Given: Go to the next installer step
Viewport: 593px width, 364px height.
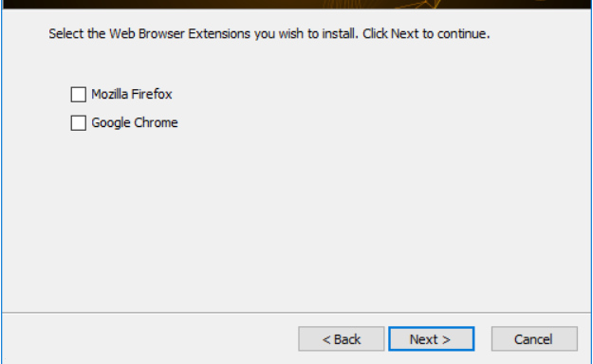Looking at the screenshot, I should [431, 339].
